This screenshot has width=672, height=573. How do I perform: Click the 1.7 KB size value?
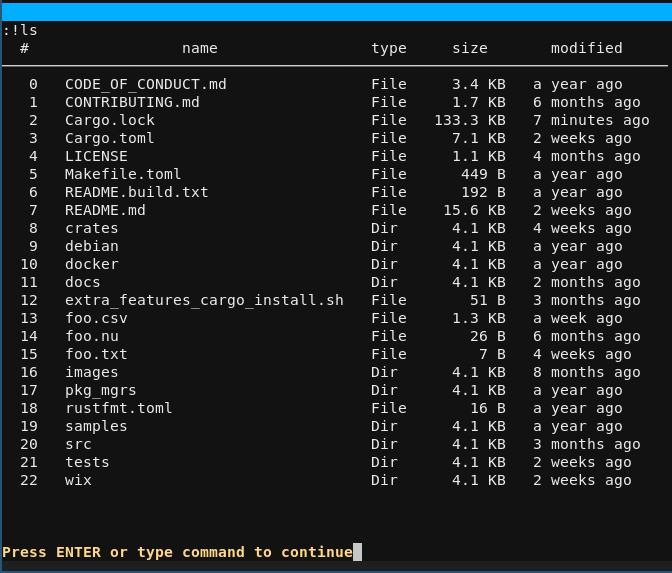click(479, 102)
